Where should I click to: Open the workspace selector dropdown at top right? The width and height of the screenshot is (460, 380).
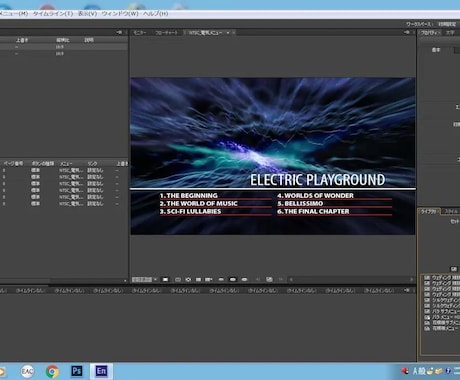tap(447, 24)
